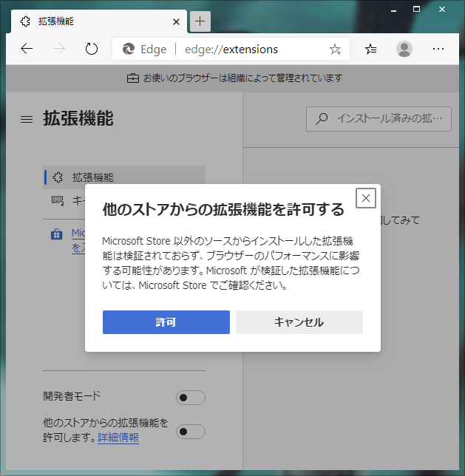The image size is (465, 476).
Task: Select the 拡張機能 browser tab
Action: pyautogui.click(x=99, y=21)
